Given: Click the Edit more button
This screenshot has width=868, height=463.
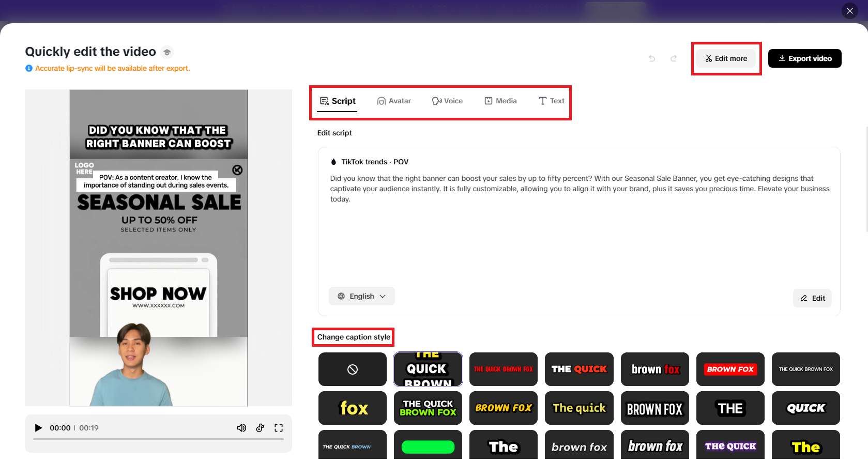Looking at the screenshot, I should click(726, 58).
